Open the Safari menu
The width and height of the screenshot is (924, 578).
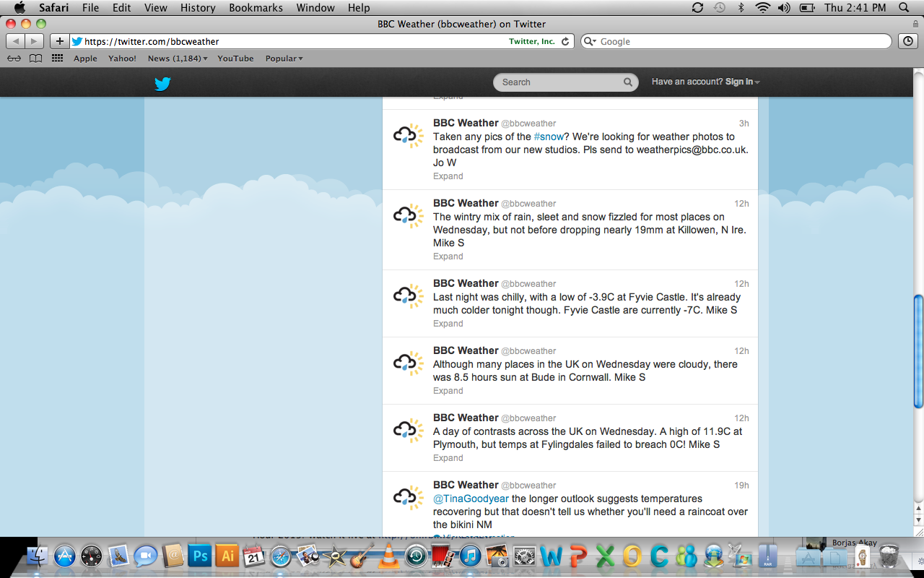pyautogui.click(x=54, y=7)
